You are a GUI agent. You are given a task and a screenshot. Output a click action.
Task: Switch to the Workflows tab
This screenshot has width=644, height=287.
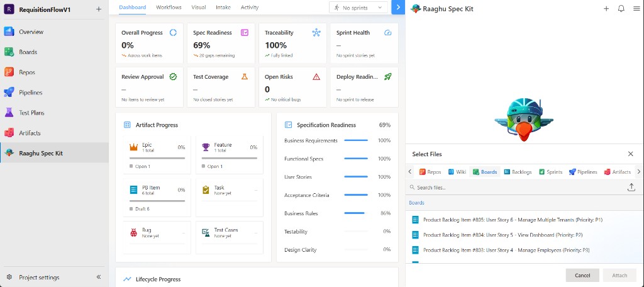(x=169, y=8)
